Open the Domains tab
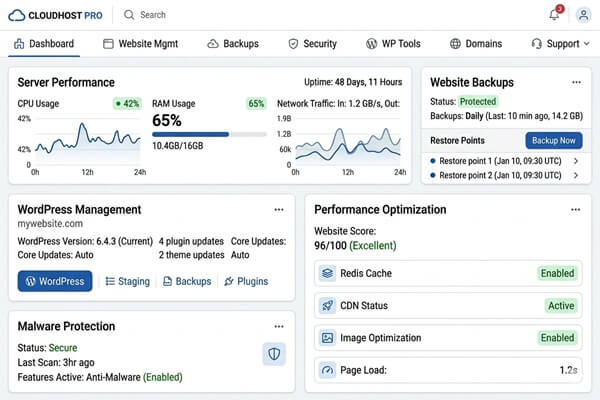Image resolution: width=600 pixels, height=400 pixels. (476, 44)
